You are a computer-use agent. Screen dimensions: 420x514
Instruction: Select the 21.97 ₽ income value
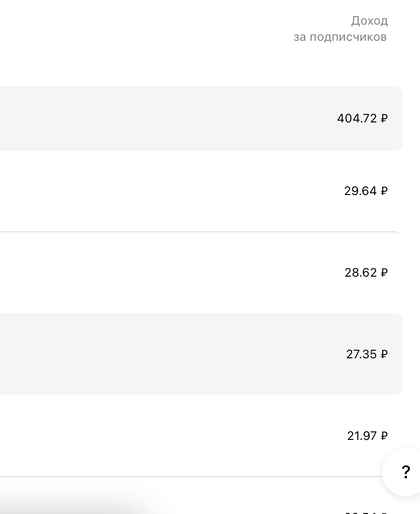368,436
